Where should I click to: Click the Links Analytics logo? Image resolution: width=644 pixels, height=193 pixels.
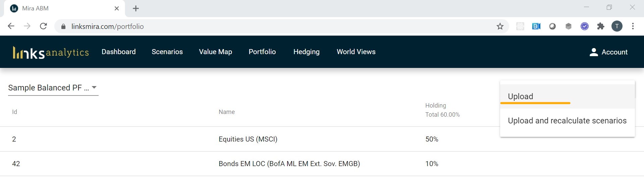pos(51,52)
